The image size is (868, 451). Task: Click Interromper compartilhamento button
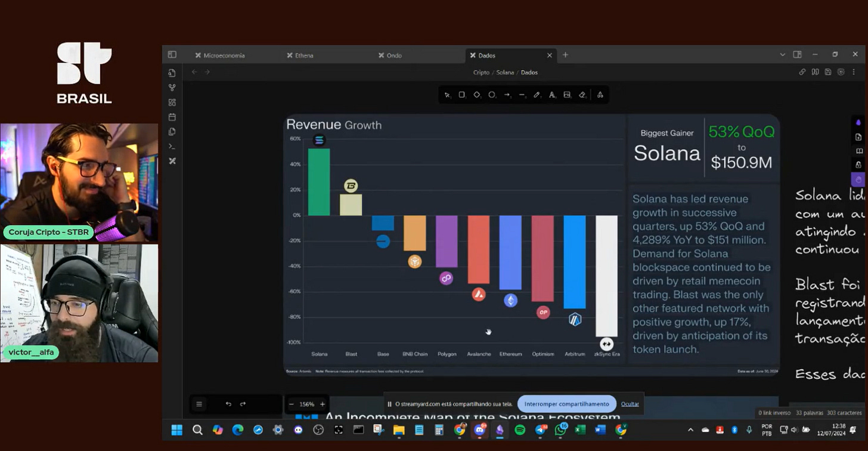coord(567,404)
